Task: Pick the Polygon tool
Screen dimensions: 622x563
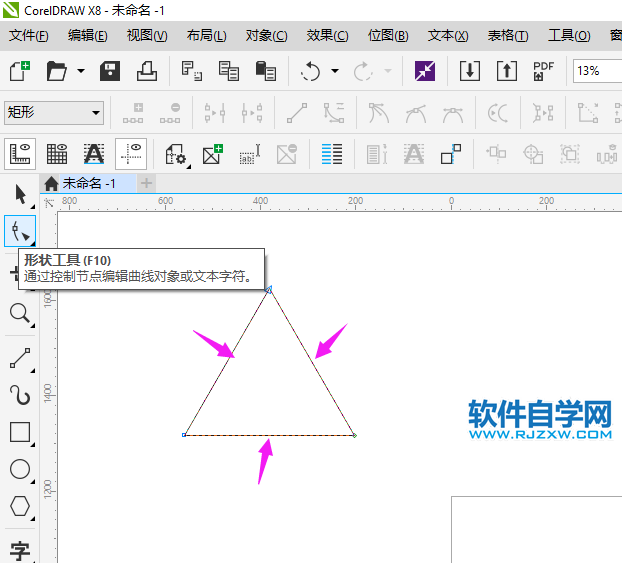Action: (19, 506)
